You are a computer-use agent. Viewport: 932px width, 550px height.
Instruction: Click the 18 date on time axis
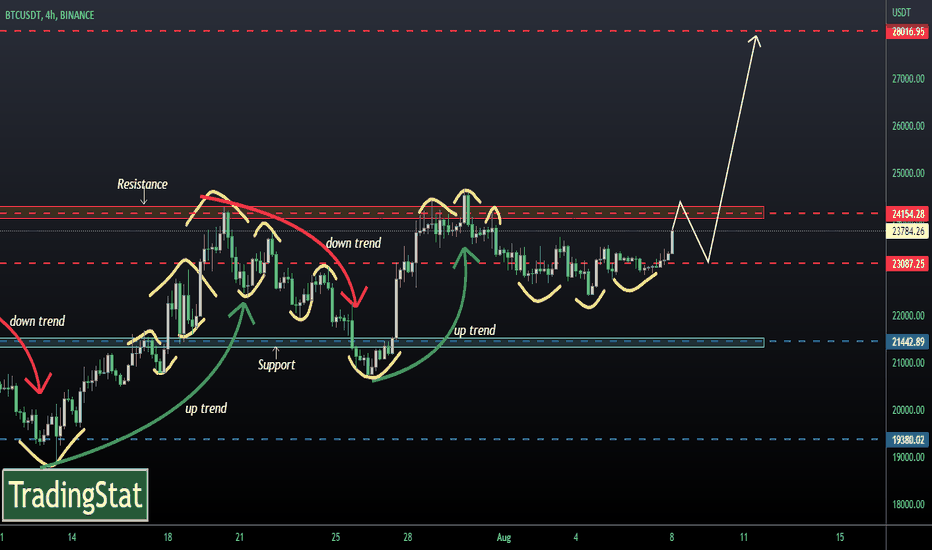[x=168, y=537]
